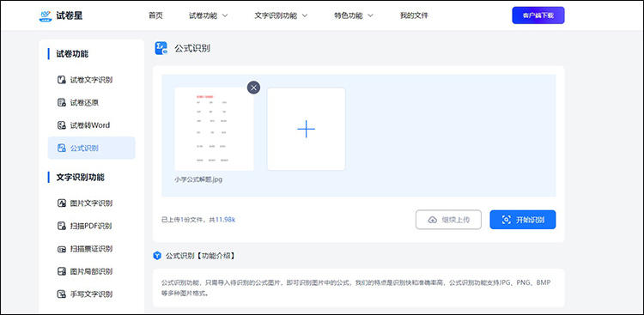Select 扫描票证识别 in the sidebar
This screenshot has width=644, height=315.
pos(91,249)
